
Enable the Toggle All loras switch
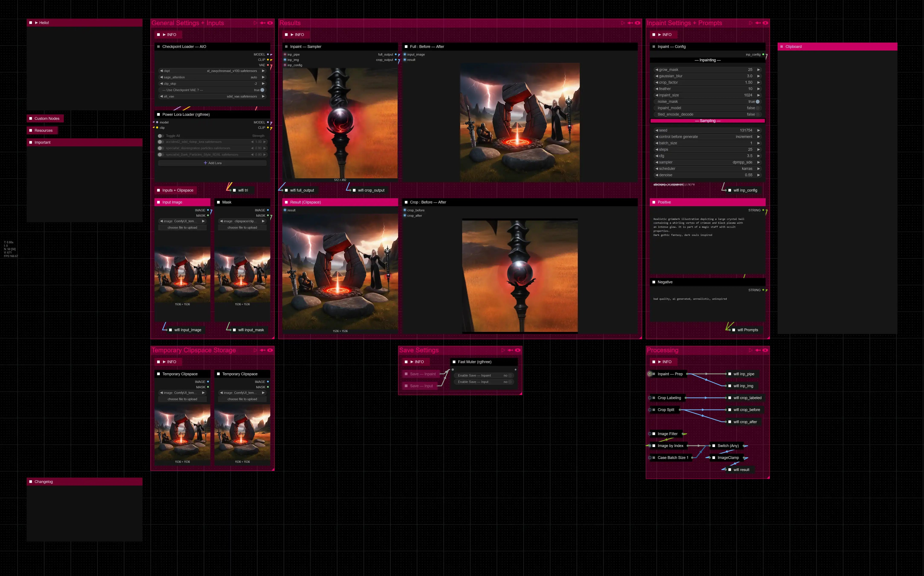(160, 136)
